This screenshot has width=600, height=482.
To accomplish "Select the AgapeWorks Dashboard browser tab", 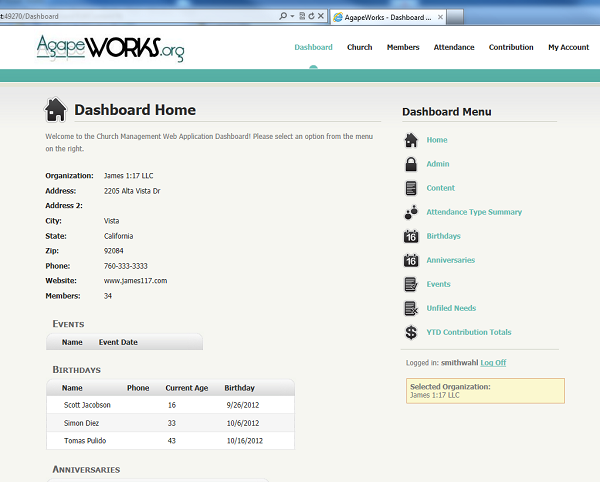I will click(x=385, y=17).
